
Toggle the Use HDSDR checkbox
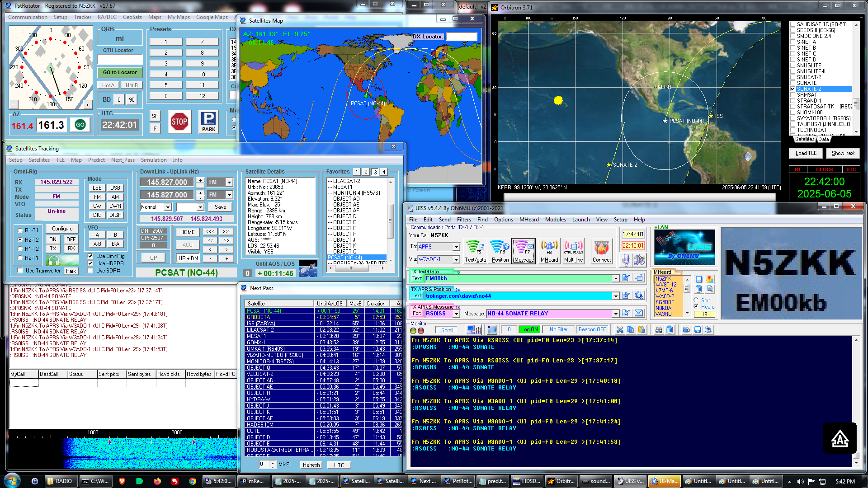pyautogui.click(x=90, y=263)
